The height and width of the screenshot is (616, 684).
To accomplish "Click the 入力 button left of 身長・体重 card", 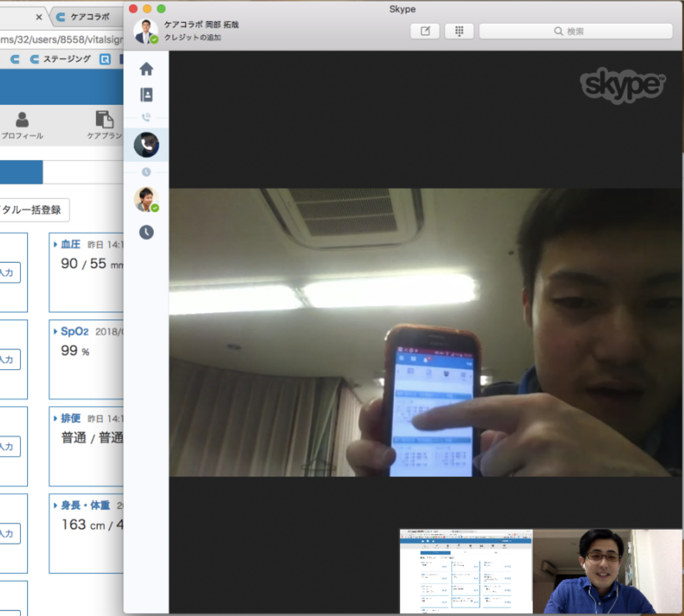I will (7, 533).
